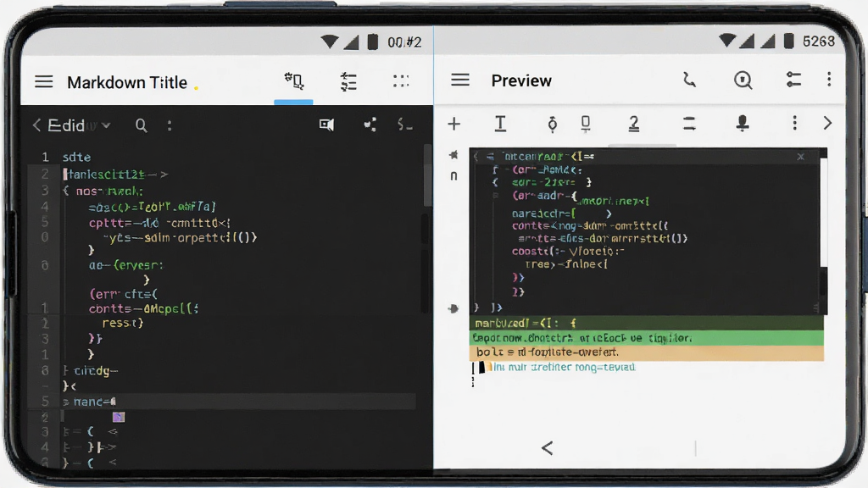The width and height of the screenshot is (868, 488).
Task: Click the Markdown Tiitle heading
Action: click(127, 82)
